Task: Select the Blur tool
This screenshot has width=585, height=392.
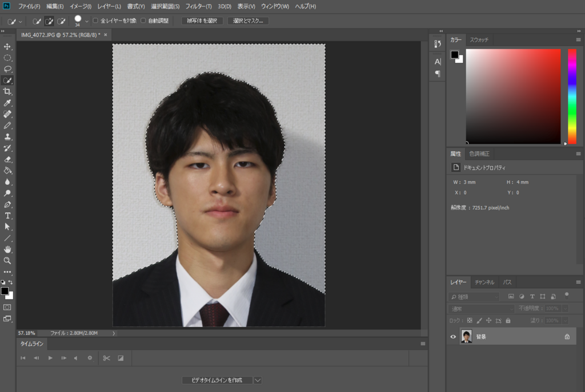Action: pos(7,182)
